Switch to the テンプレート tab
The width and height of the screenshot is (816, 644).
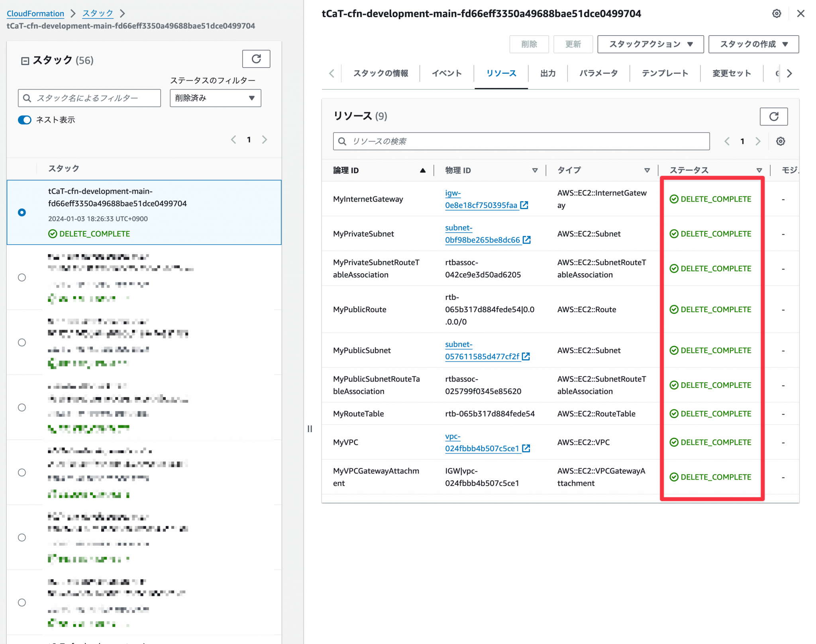665,73
